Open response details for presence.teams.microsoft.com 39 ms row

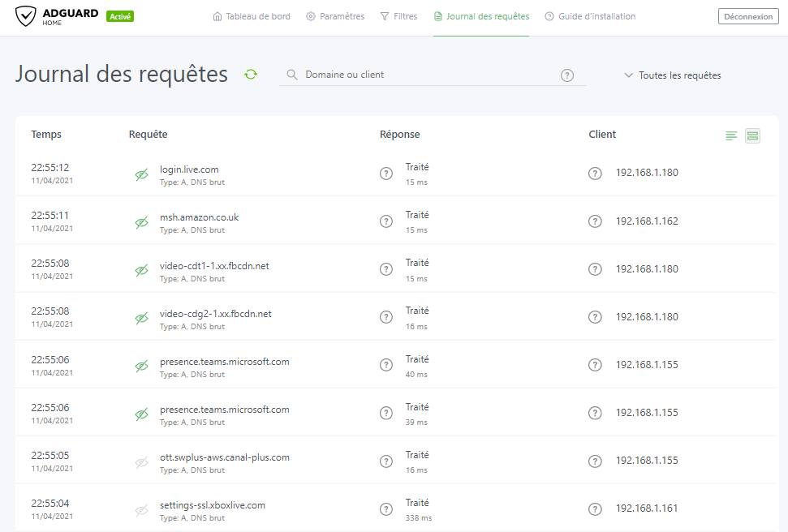386,413
